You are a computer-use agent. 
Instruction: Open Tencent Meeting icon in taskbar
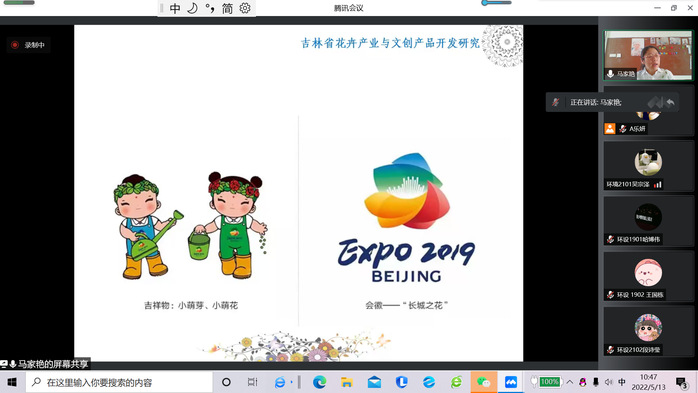pyautogui.click(x=511, y=382)
